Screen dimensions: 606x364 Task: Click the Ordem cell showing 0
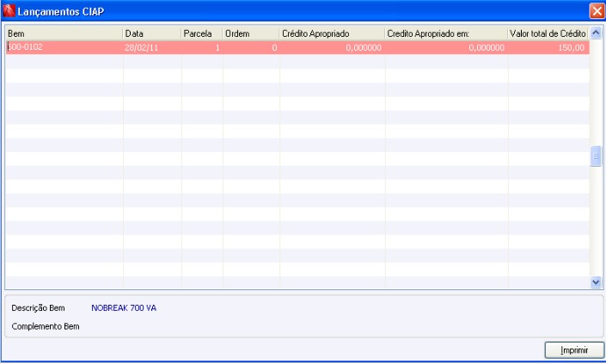tap(251, 47)
